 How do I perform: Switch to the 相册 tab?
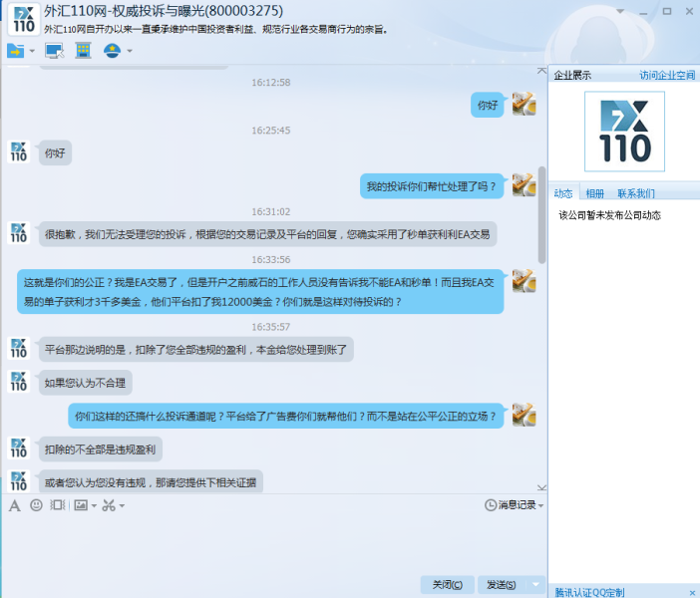pyautogui.click(x=594, y=193)
